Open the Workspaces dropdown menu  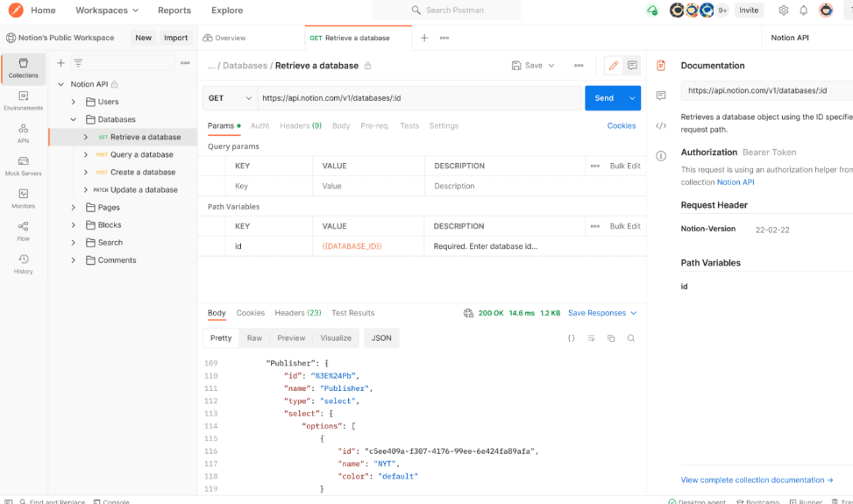tap(107, 11)
